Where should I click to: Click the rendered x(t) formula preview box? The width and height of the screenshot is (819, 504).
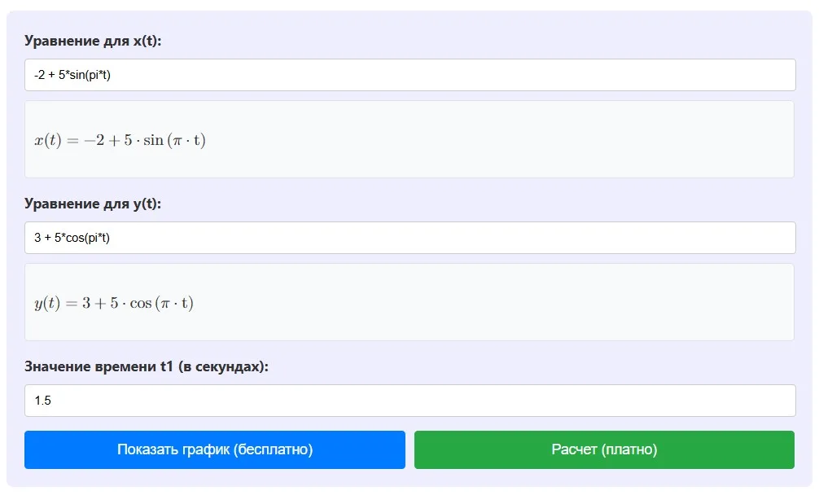[x=409, y=139]
